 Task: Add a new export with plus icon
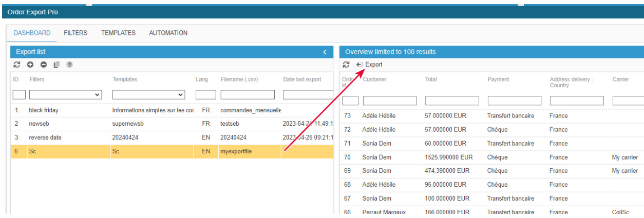30,65
